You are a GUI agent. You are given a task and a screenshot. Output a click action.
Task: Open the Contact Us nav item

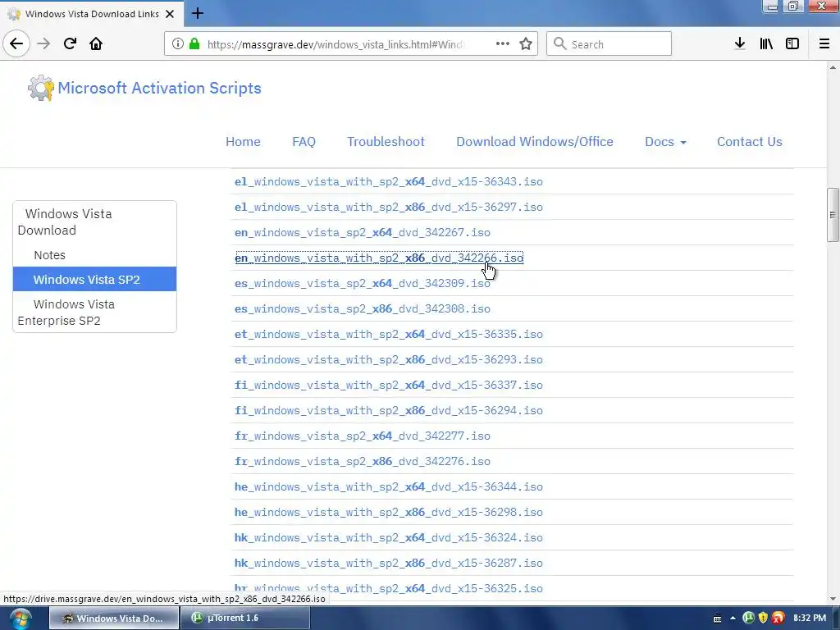pyautogui.click(x=750, y=141)
